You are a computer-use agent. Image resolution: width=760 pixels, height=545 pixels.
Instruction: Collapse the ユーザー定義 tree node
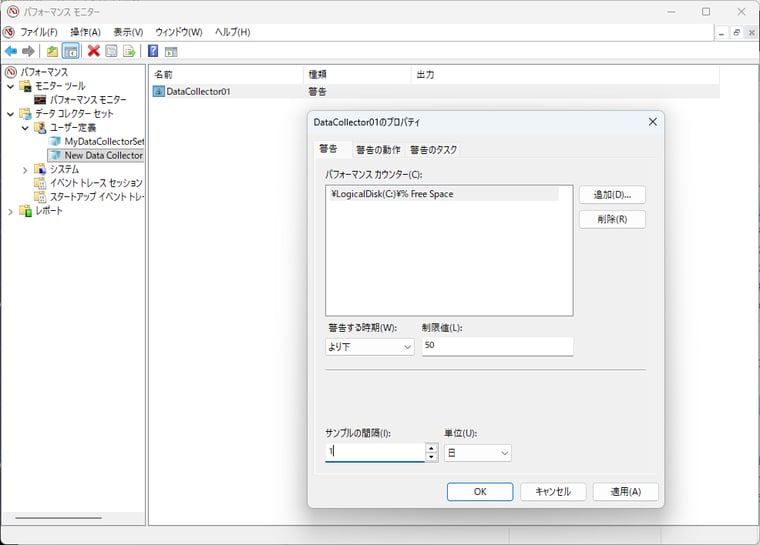tap(25, 128)
